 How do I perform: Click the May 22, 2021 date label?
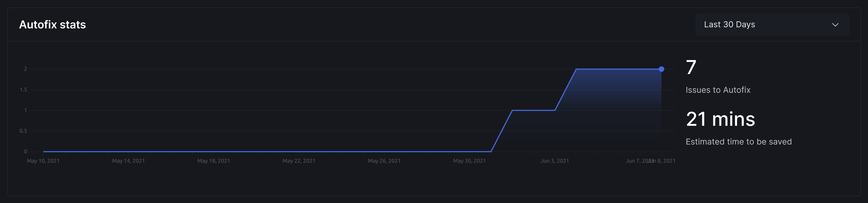(299, 161)
